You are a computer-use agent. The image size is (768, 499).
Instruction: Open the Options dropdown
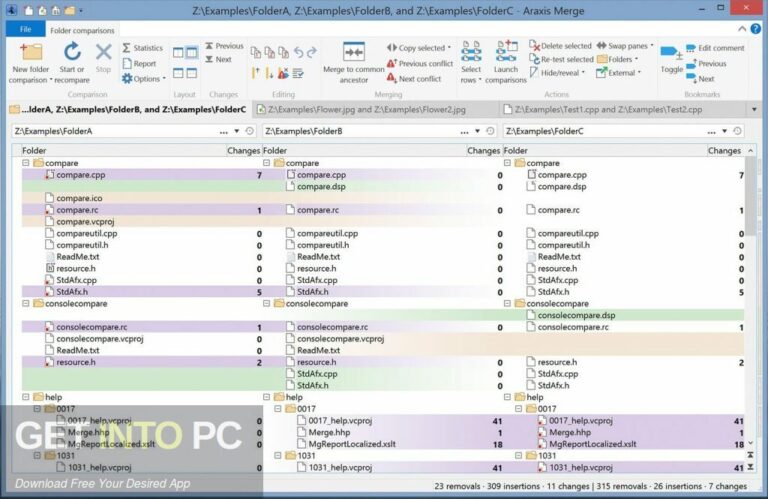pos(144,78)
